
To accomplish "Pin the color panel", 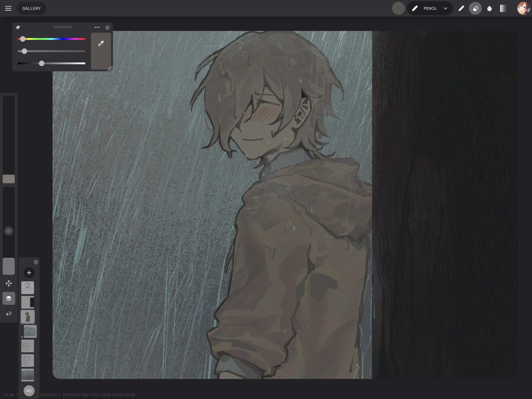I will coord(18,27).
